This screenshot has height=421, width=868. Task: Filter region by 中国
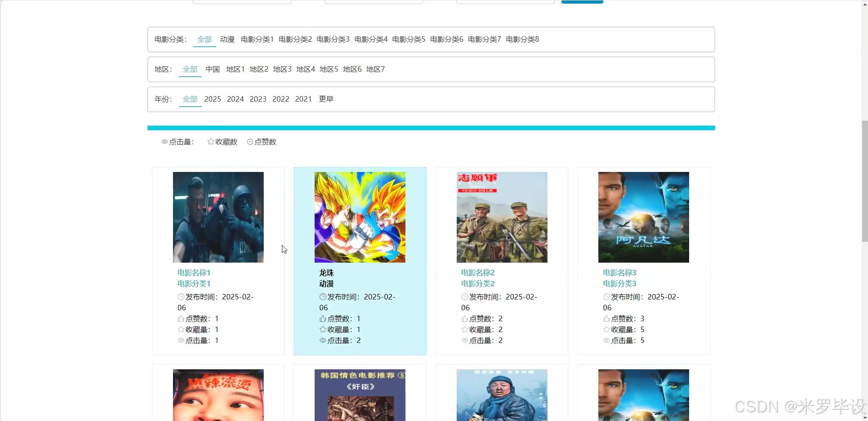coord(213,69)
